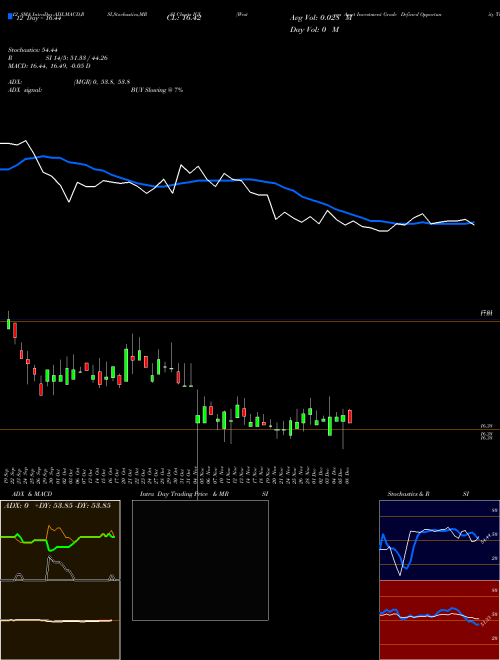Click the 'ADX & MACD' panel title
Viewport: 500px width, 660px height.
click(x=32, y=494)
